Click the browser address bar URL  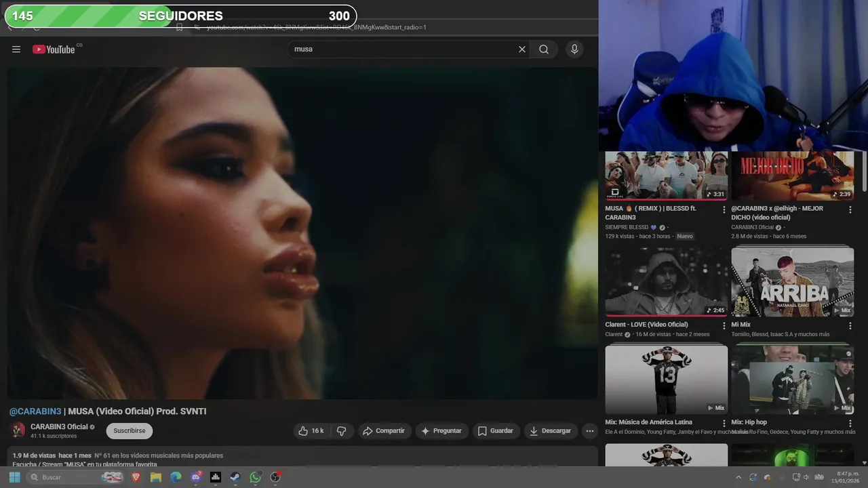pyautogui.click(x=317, y=27)
